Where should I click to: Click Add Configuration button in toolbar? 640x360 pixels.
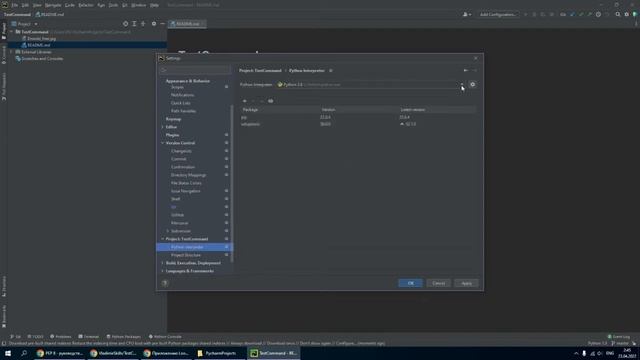click(498, 15)
